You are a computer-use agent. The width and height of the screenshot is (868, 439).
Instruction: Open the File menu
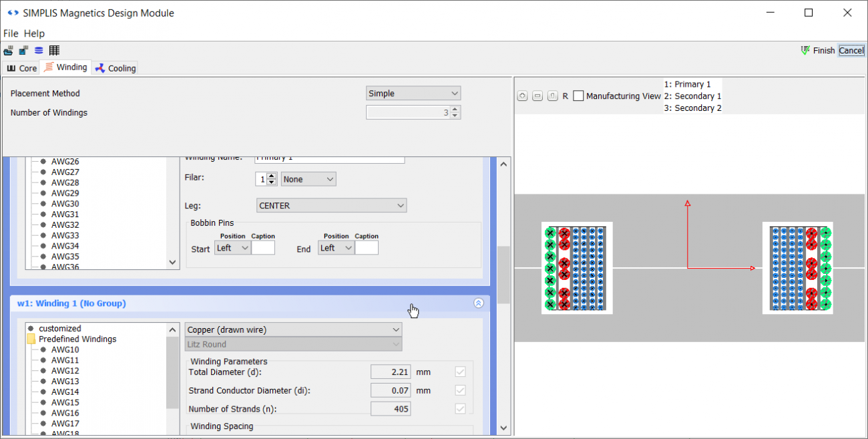tap(11, 33)
